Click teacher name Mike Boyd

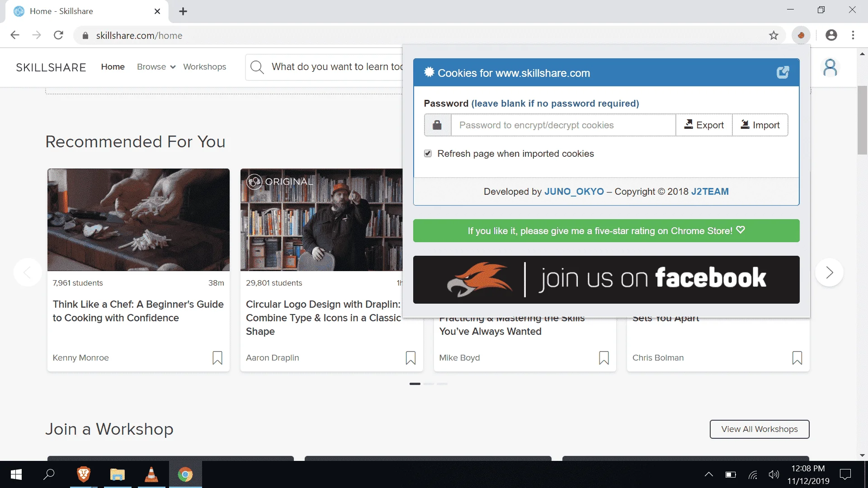coord(459,358)
